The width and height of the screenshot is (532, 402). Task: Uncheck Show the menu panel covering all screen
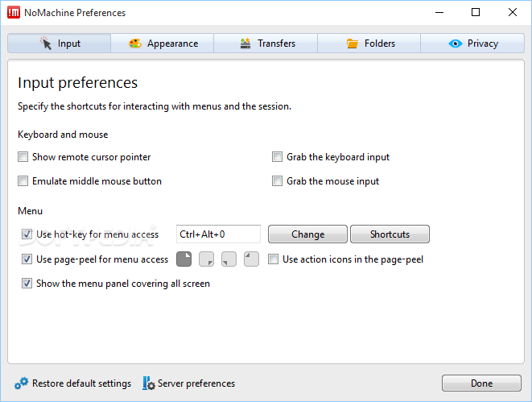(x=27, y=283)
